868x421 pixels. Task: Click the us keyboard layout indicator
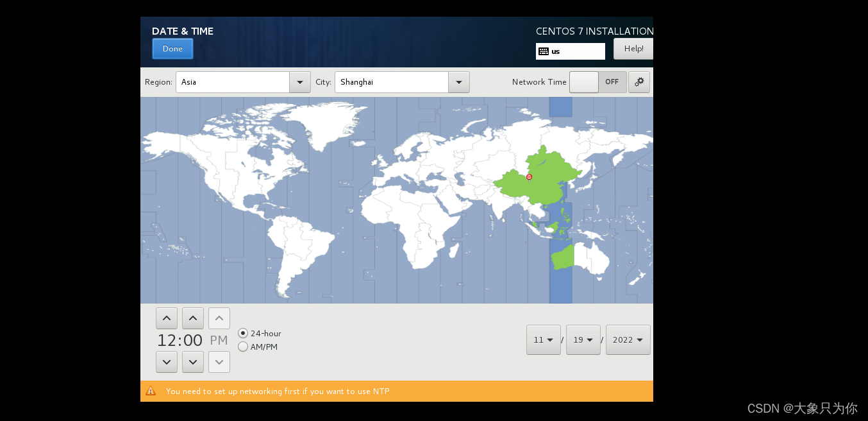[x=571, y=51]
